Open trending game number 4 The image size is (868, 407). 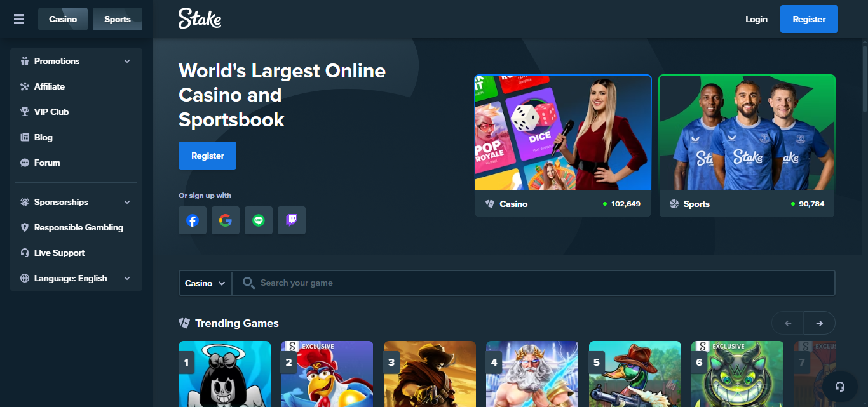click(532, 374)
